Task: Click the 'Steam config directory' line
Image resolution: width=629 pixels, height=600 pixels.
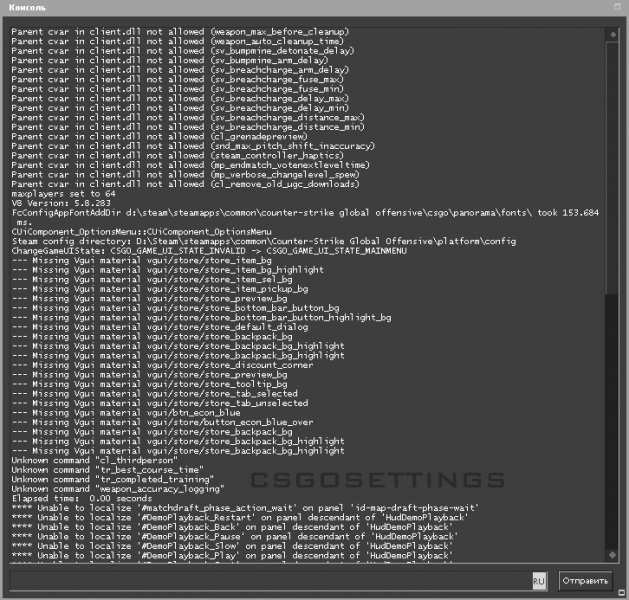Action: [264, 241]
